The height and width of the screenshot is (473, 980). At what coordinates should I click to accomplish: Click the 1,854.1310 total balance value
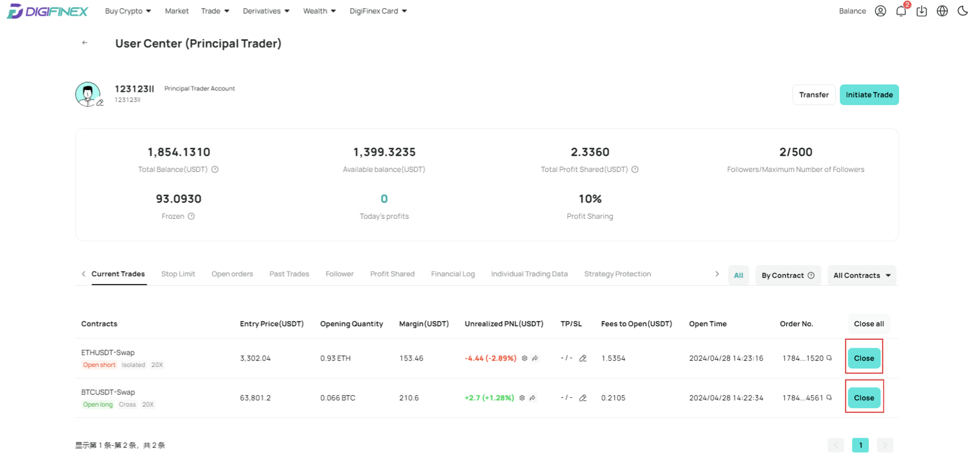pos(179,152)
